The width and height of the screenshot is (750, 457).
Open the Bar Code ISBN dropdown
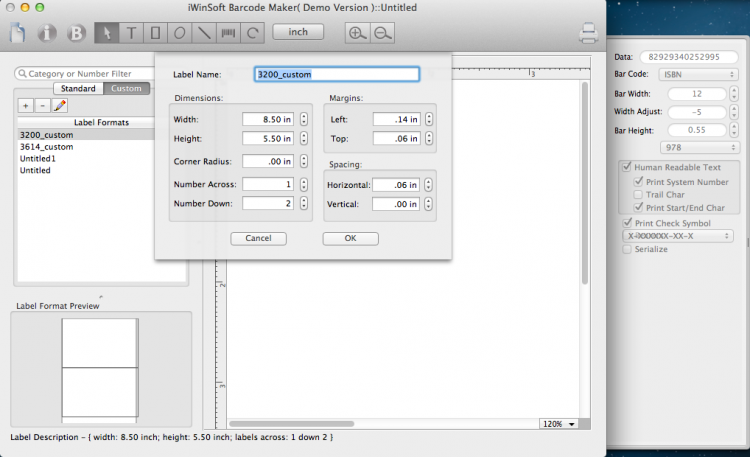(x=698, y=75)
